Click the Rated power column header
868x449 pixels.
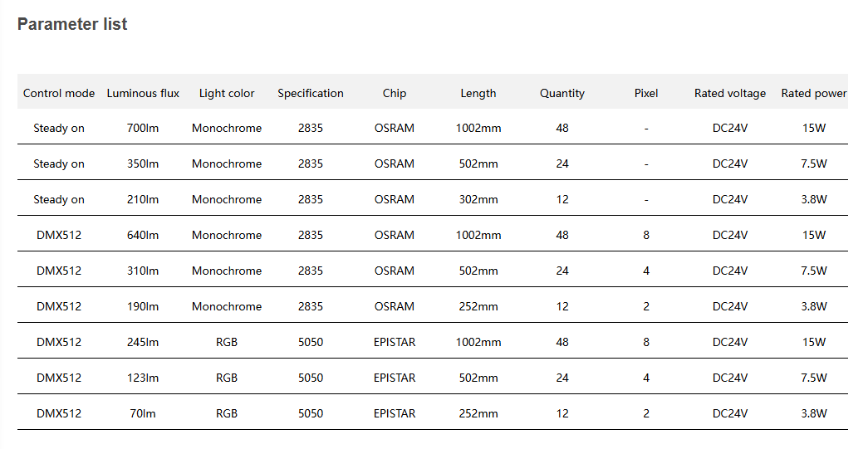pos(813,93)
